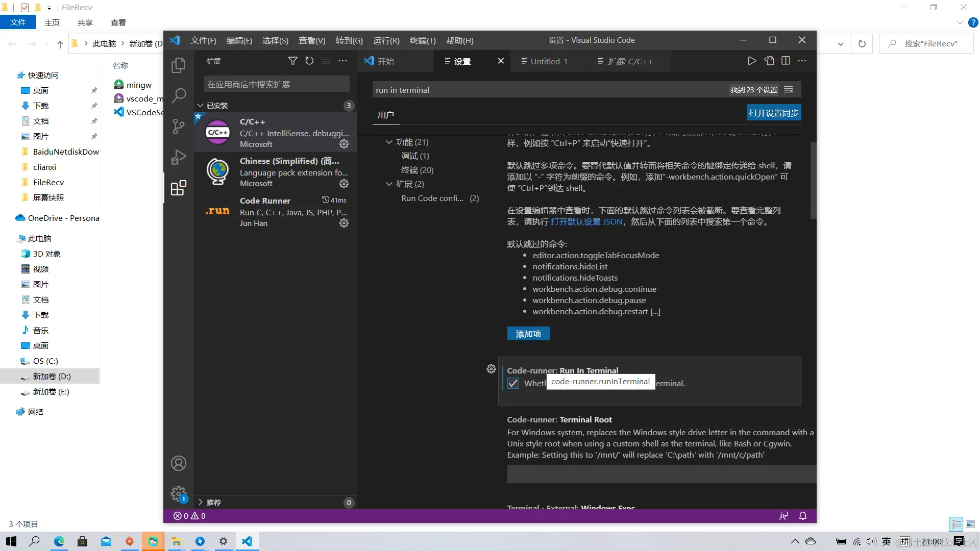Click the filter extensions funnel icon
The height and width of the screenshot is (551, 980).
coord(292,61)
